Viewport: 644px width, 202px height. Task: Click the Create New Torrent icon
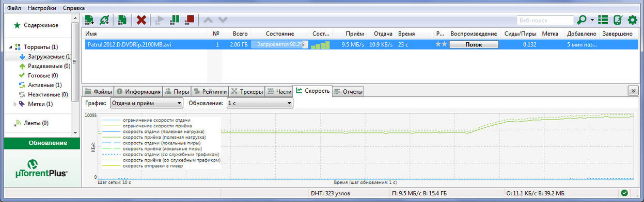(x=122, y=20)
